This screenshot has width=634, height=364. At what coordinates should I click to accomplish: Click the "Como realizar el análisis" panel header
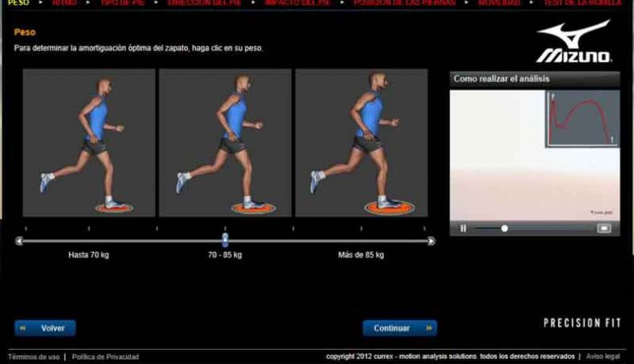534,79
